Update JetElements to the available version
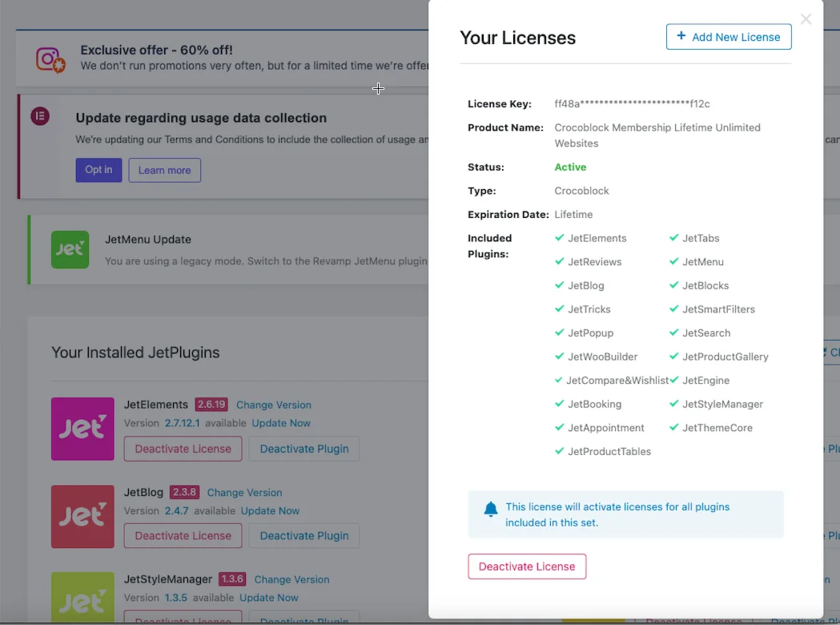This screenshot has width=840, height=625. (x=281, y=423)
